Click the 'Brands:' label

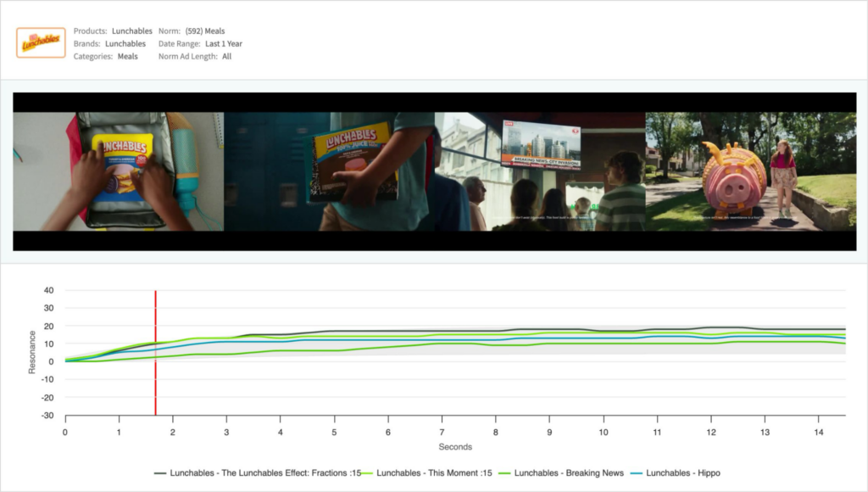(87, 44)
